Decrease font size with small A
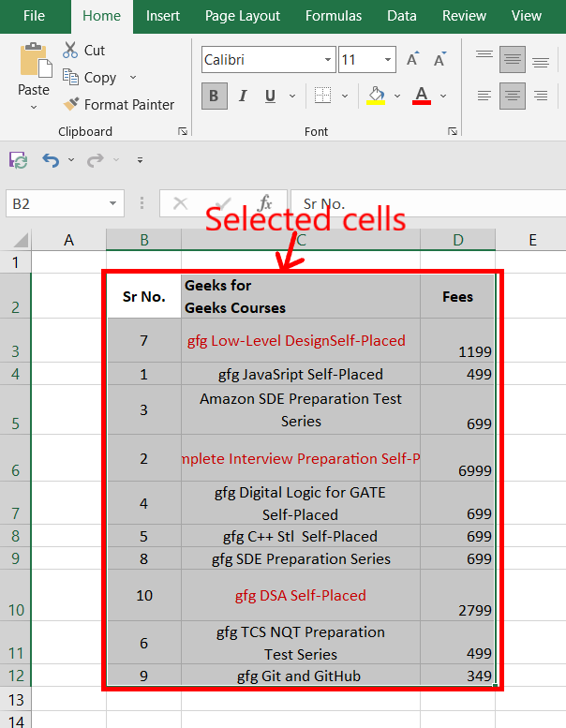 point(439,59)
